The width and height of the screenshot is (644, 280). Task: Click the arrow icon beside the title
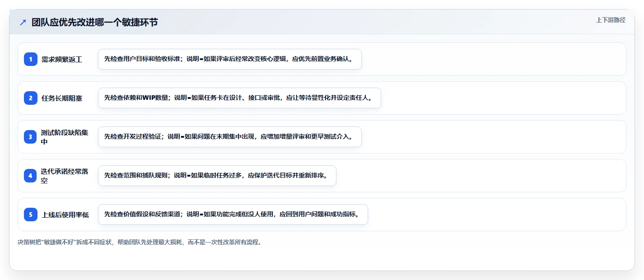23,23
